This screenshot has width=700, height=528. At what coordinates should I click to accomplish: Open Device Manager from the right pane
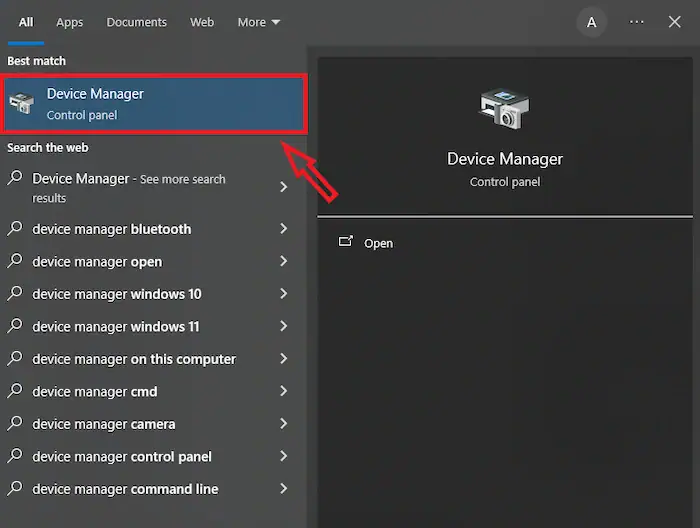(378, 243)
